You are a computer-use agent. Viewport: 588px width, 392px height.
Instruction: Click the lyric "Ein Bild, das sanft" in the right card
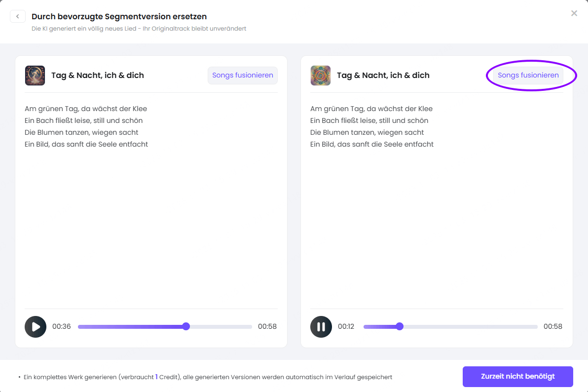click(x=345, y=144)
